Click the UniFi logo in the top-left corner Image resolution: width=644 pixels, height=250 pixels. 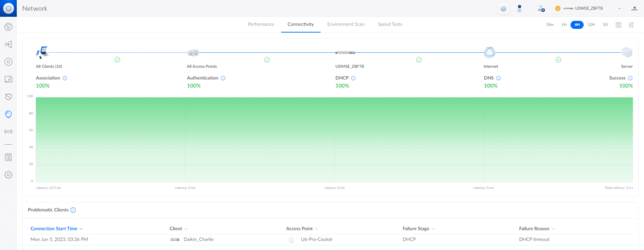[8, 8]
